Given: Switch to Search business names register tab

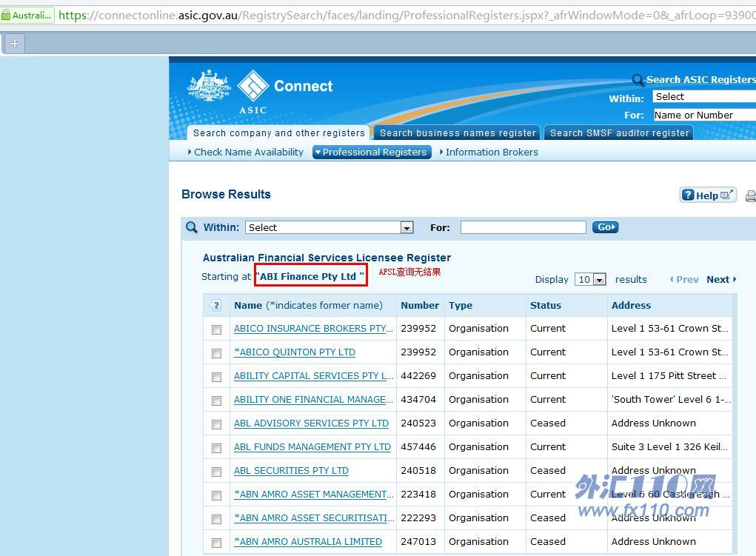Looking at the screenshot, I should [458, 133].
